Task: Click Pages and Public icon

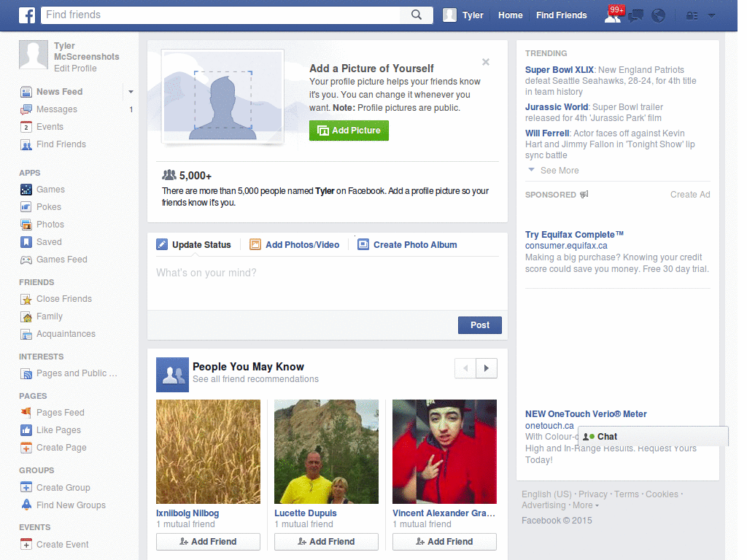Action: tap(26, 374)
